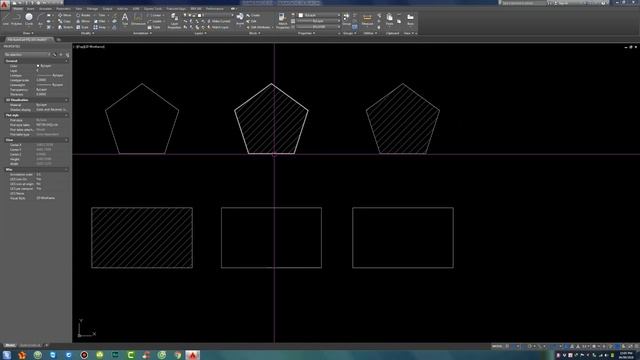Toggle MODEL space button in status bar
The width and height of the screenshot is (640, 360).
pyautogui.click(x=497, y=346)
